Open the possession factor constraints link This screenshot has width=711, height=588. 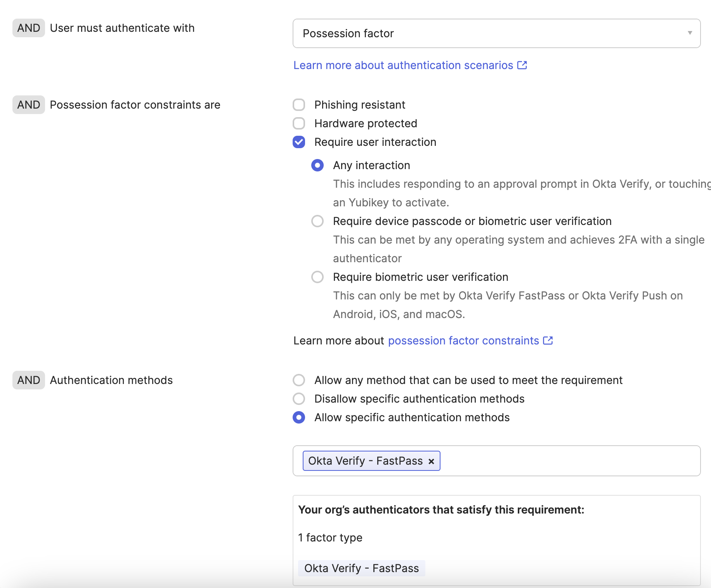(463, 341)
